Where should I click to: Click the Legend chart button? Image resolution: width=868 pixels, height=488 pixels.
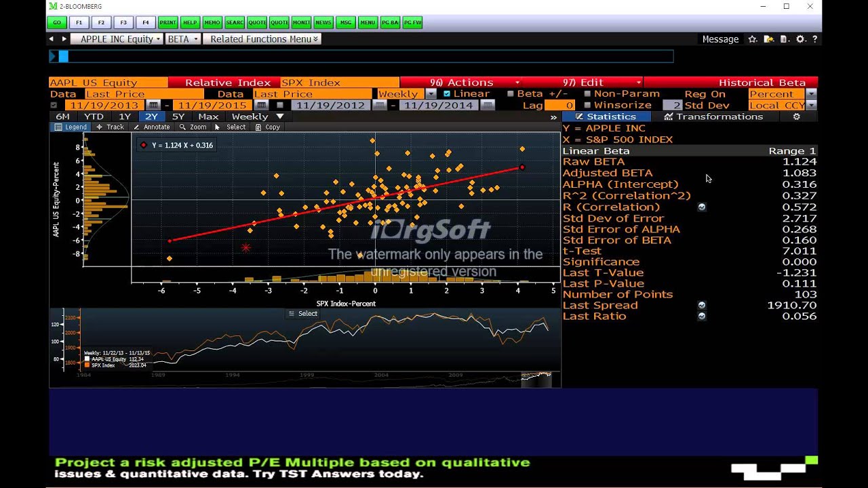coord(71,127)
